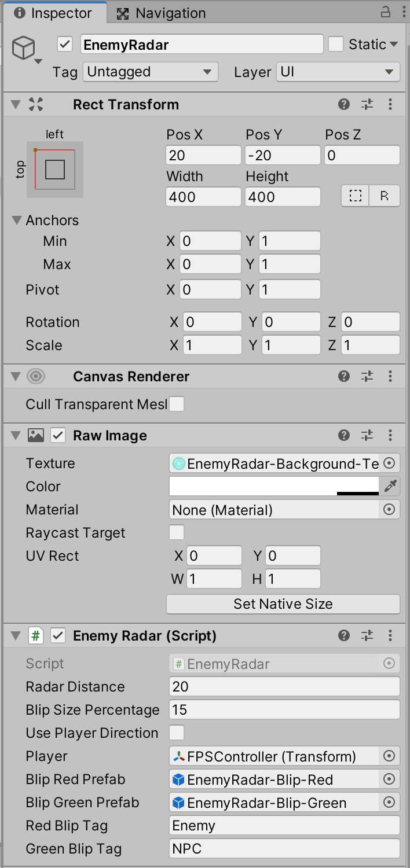Switch to the Navigation tab
This screenshot has height=868, width=410.
coord(162,13)
